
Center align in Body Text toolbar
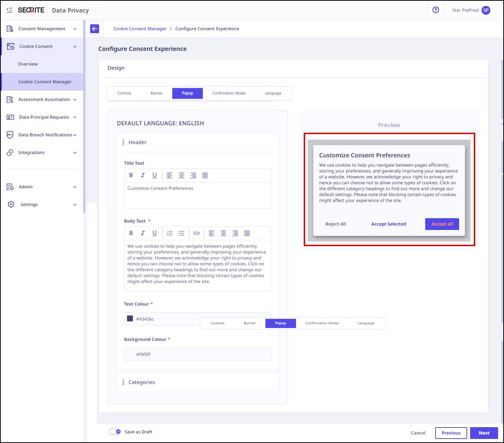point(223,233)
